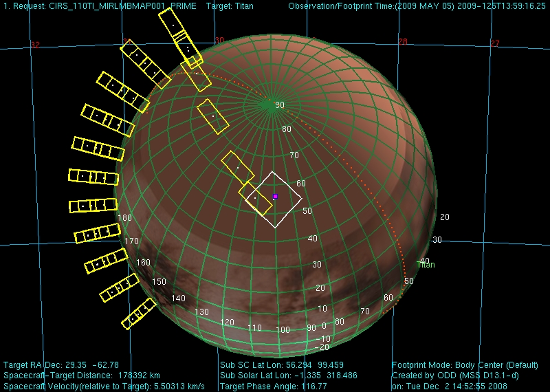Click the longitude label '100' on Titan
The image size is (550, 392).
[x=283, y=330]
